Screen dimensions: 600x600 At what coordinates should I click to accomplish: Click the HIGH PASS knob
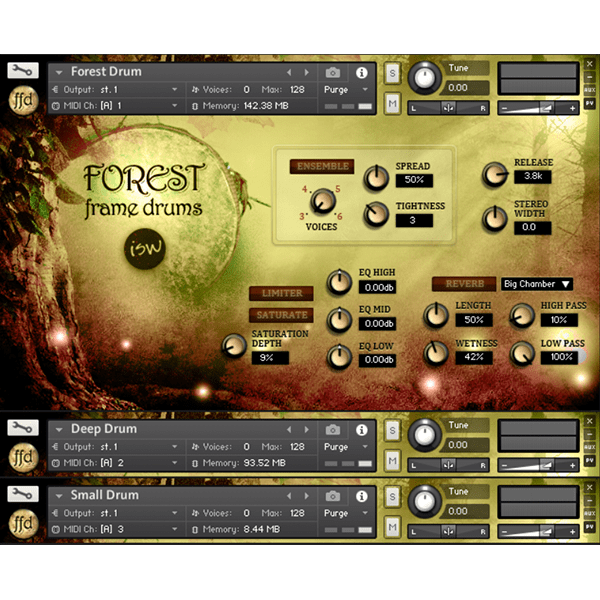click(521, 316)
